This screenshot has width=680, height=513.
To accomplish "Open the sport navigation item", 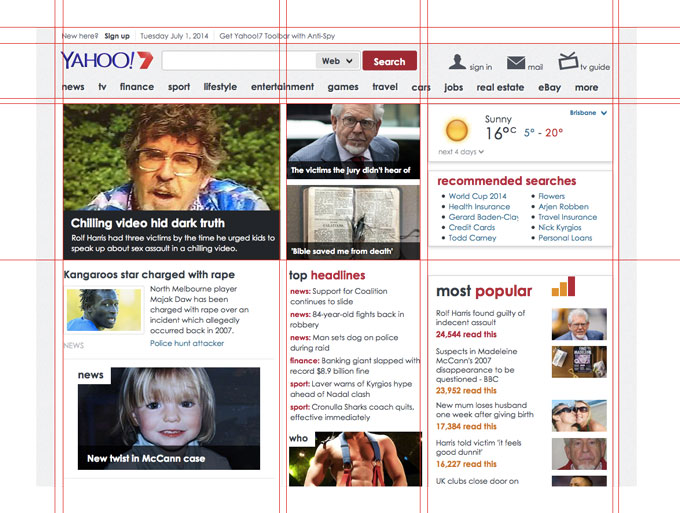I will tap(179, 87).
